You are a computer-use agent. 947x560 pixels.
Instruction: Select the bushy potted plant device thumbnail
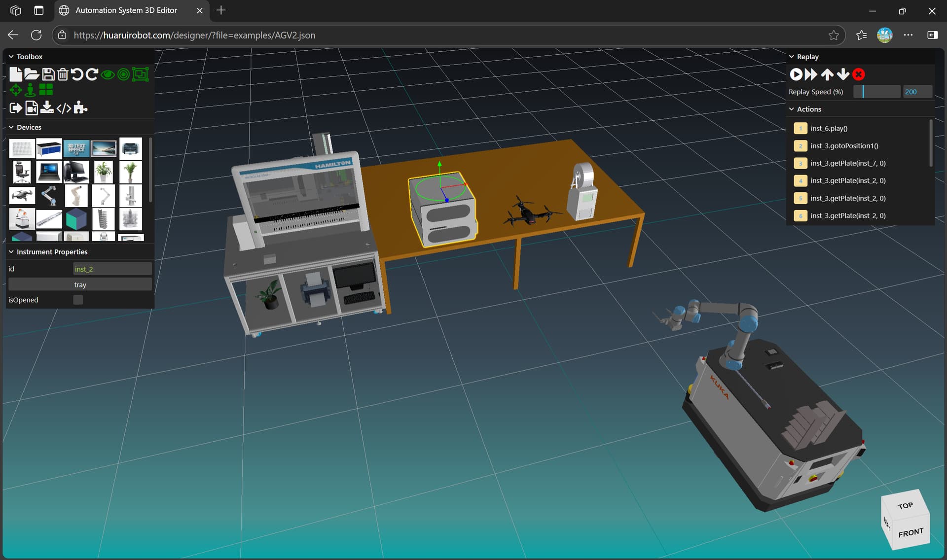click(104, 172)
